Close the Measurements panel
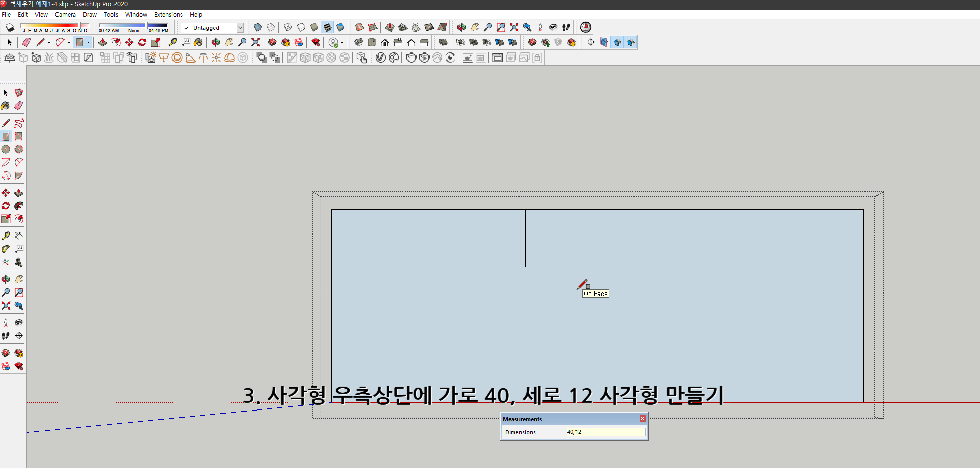The image size is (980, 468). 643,419
